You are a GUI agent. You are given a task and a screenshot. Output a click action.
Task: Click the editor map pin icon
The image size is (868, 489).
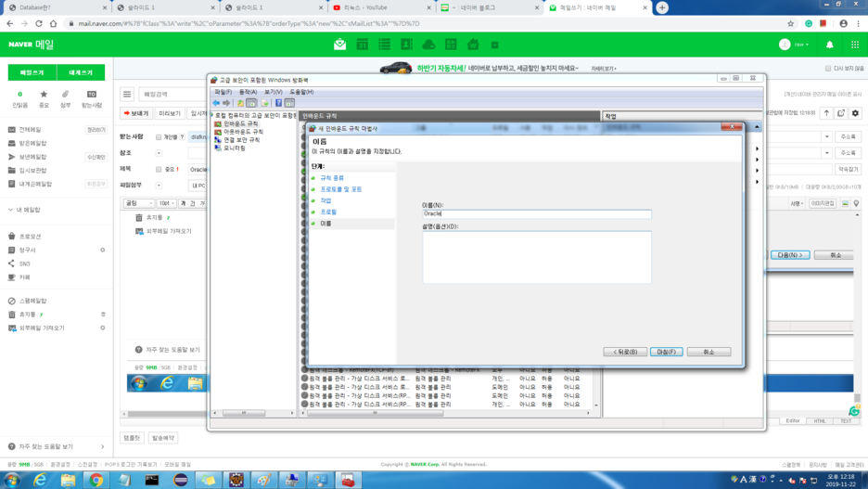click(856, 204)
